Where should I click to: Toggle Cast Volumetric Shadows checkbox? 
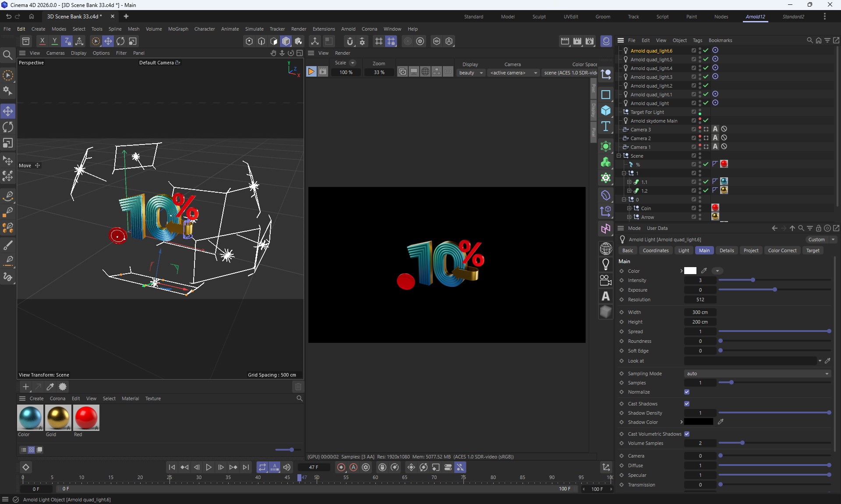point(687,434)
